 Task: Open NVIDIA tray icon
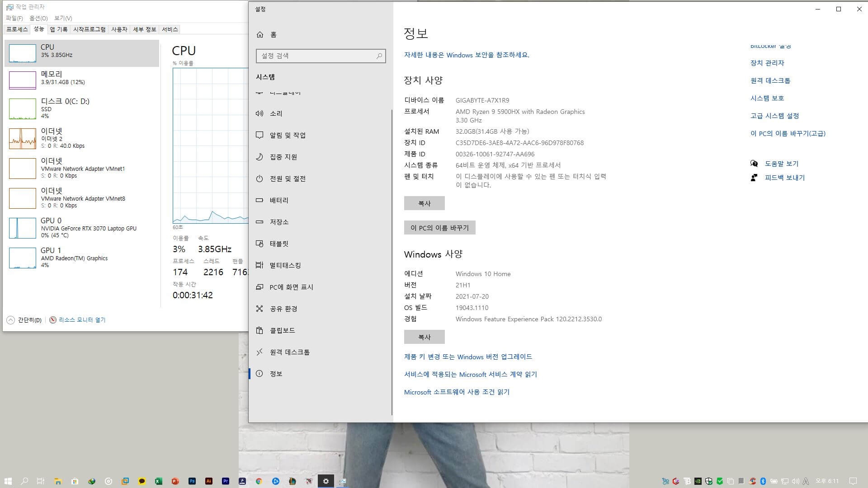[698, 481]
